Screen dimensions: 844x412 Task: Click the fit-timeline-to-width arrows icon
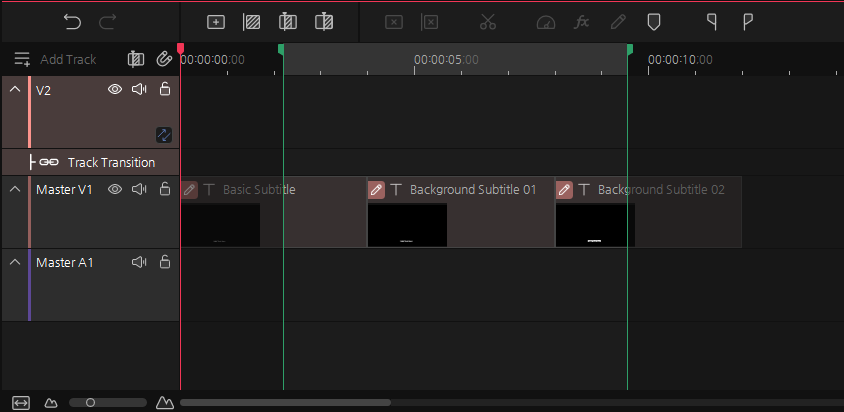[21, 402]
